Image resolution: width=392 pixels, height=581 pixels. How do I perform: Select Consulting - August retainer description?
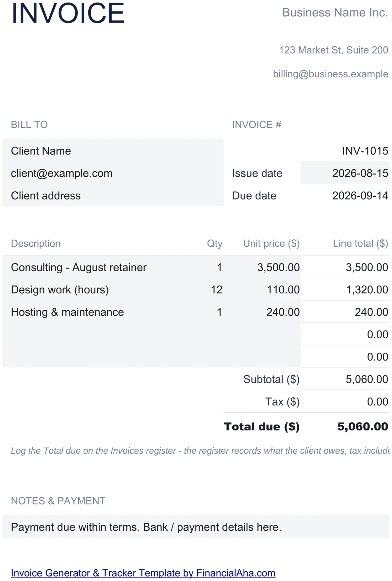[79, 267]
